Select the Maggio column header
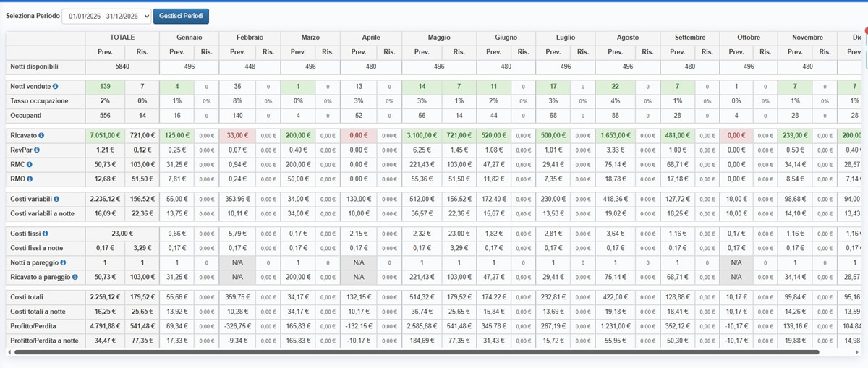 click(x=438, y=37)
